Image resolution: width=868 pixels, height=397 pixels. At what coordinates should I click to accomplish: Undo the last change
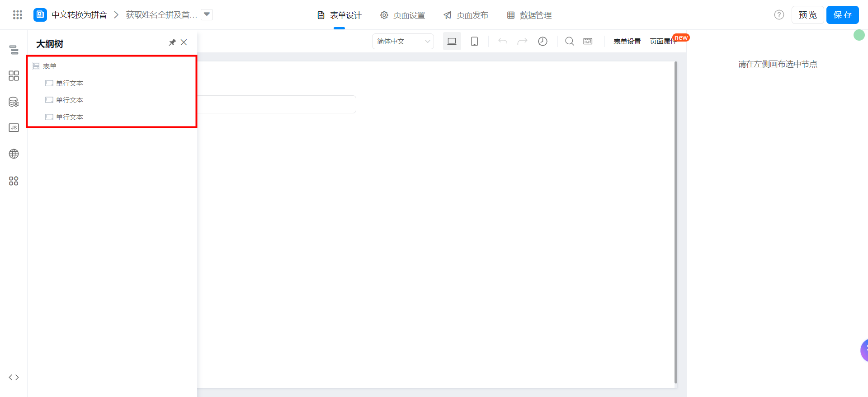click(503, 42)
